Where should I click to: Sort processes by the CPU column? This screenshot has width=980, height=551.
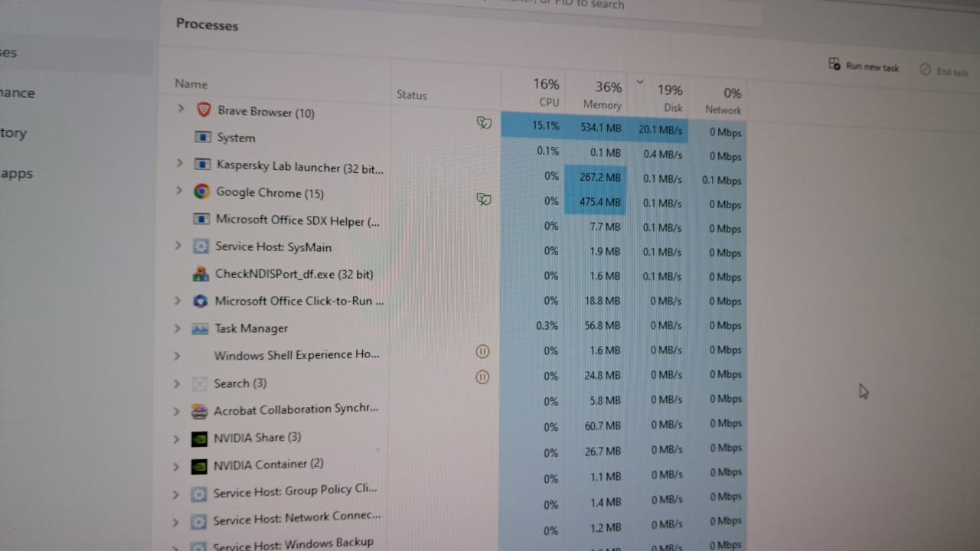pos(547,93)
